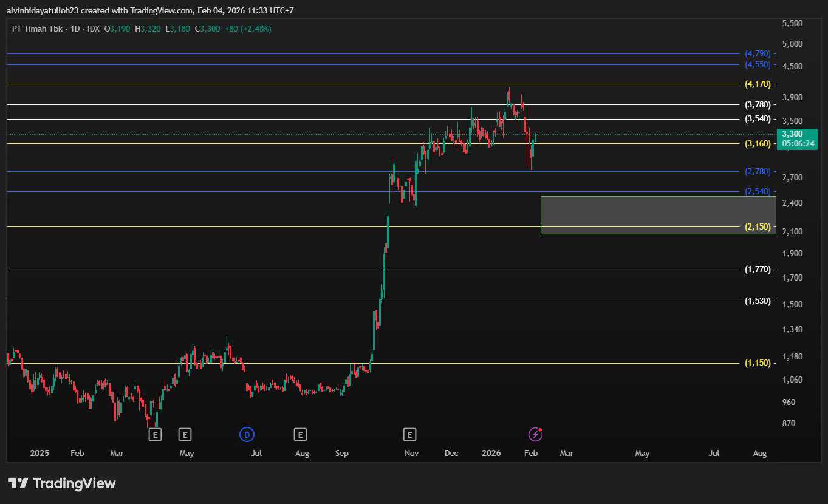Click the green 3,300 current price tag

pos(798,138)
